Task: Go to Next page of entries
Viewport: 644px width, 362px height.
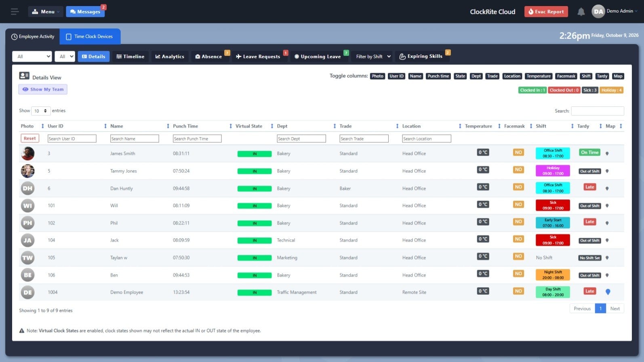Action: pyautogui.click(x=615, y=309)
